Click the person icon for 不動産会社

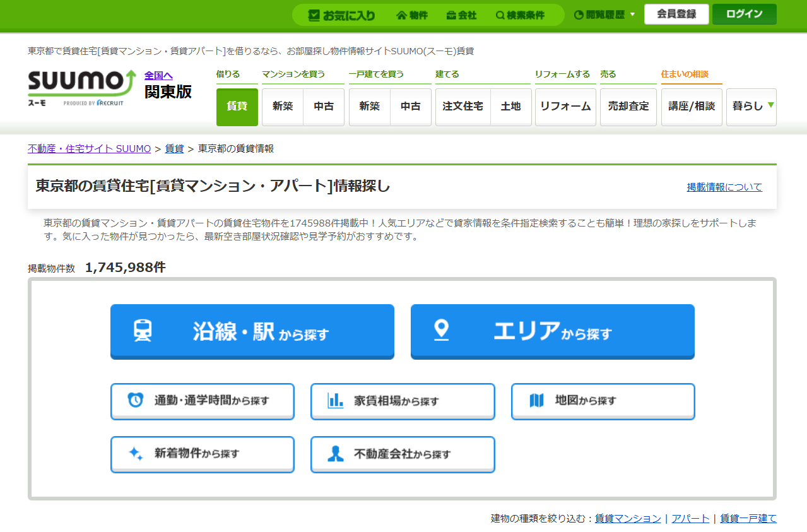point(336,454)
